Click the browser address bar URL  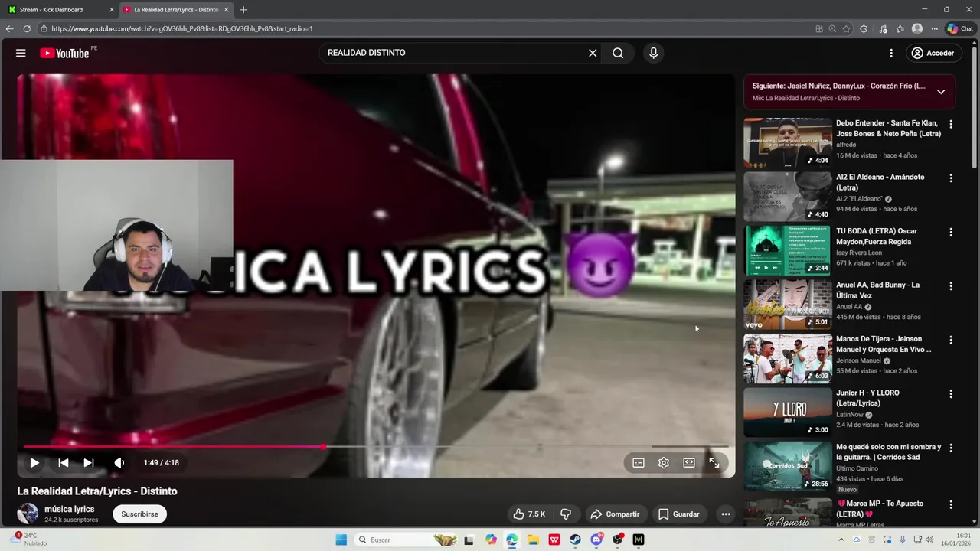pyautogui.click(x=182, y=28)
